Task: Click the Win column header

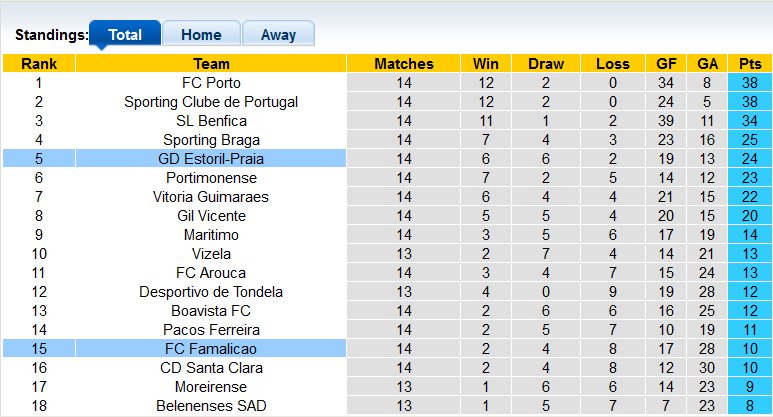Action: point(487,64)
